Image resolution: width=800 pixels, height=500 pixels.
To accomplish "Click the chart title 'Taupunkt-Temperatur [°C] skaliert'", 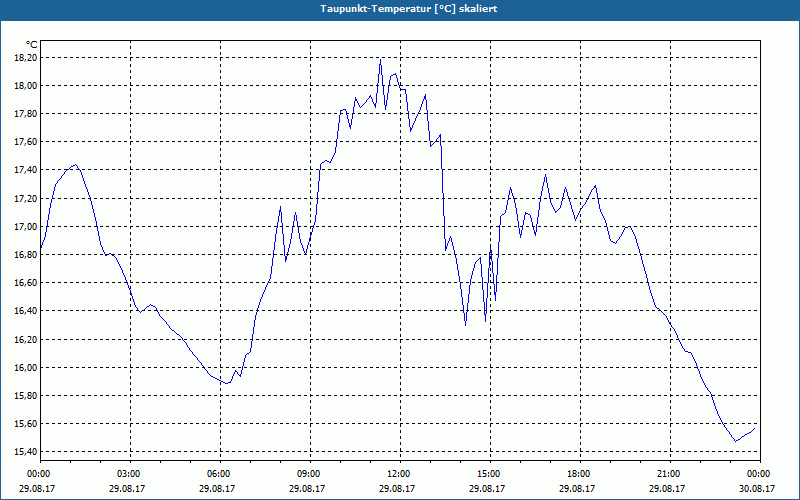I will tap(409, 9).
